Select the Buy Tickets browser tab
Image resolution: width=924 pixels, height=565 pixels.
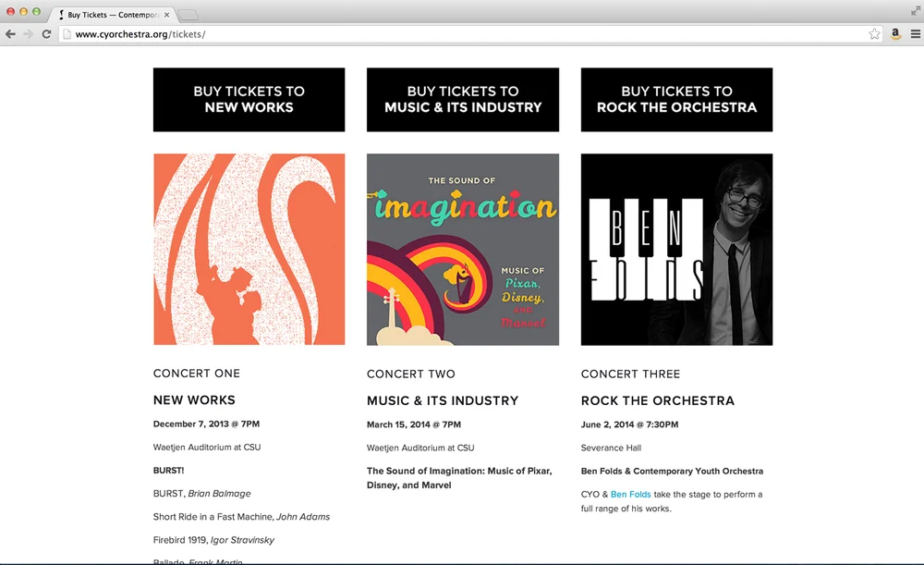(x=112, y=15)
